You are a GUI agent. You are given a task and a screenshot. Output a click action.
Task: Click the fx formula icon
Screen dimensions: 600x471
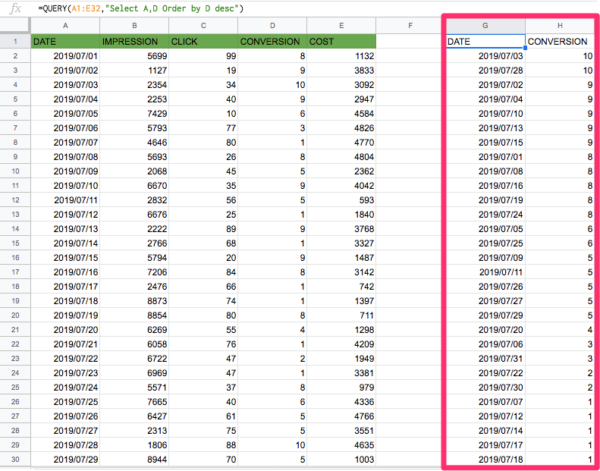coord(15,8)
